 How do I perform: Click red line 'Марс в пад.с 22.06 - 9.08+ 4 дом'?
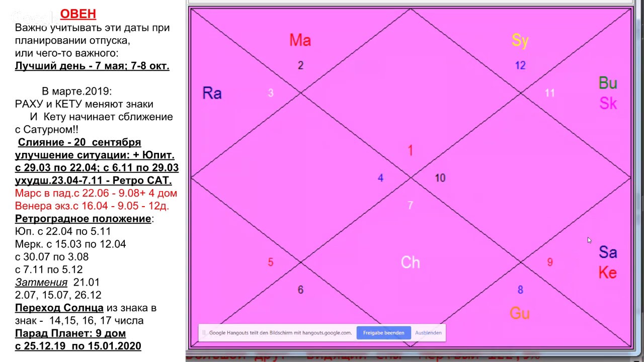click(x=96, y=193)
